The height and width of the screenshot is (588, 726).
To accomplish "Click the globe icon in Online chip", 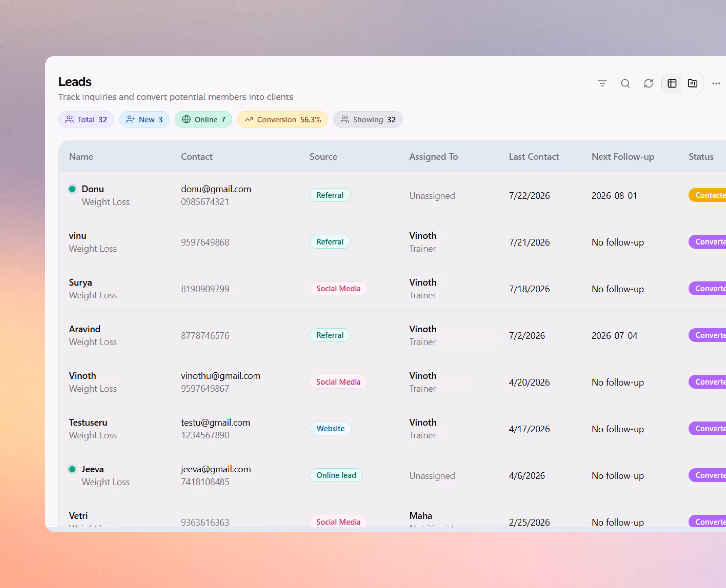I will click(186, 120).
